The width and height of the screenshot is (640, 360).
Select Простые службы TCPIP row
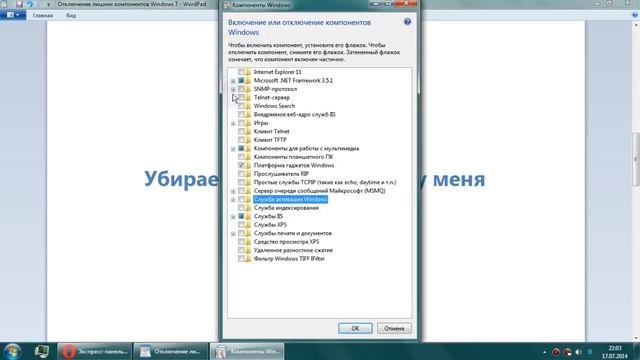(325, 182)
